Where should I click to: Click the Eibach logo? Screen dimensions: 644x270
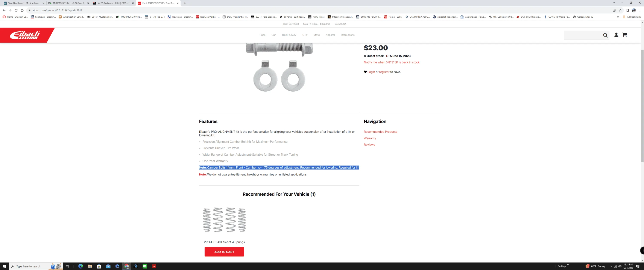pyautogui.click(x=25, y=35)
